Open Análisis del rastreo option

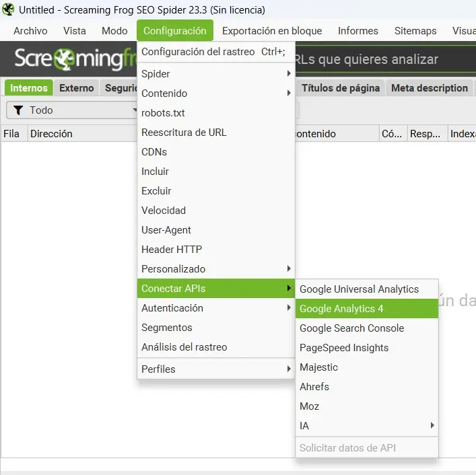click(x=216, y=347)
